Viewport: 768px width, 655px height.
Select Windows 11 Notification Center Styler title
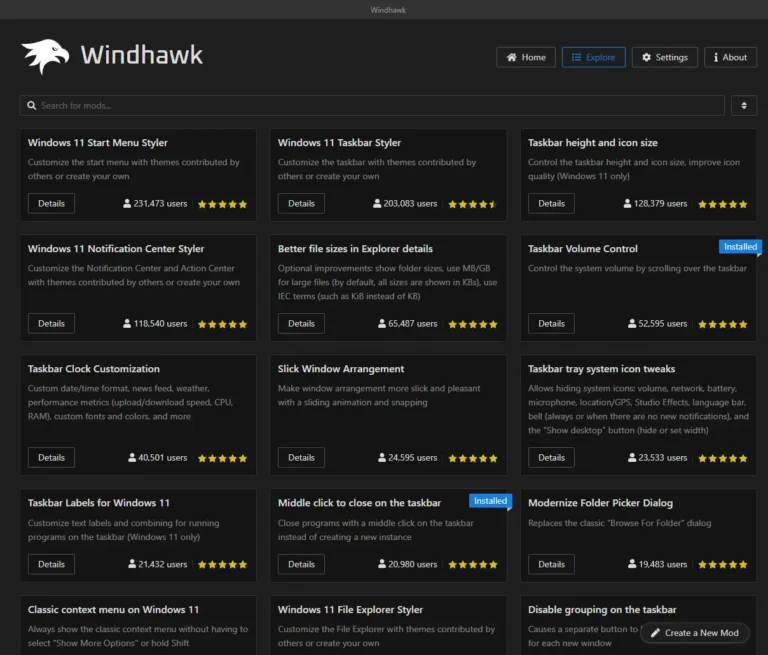116,248
